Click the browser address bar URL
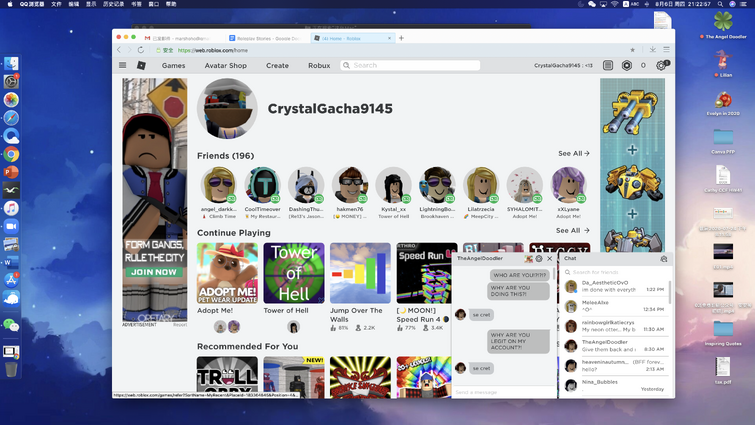Viewport: 755px width, 425px height. click(x=213, y=50)
